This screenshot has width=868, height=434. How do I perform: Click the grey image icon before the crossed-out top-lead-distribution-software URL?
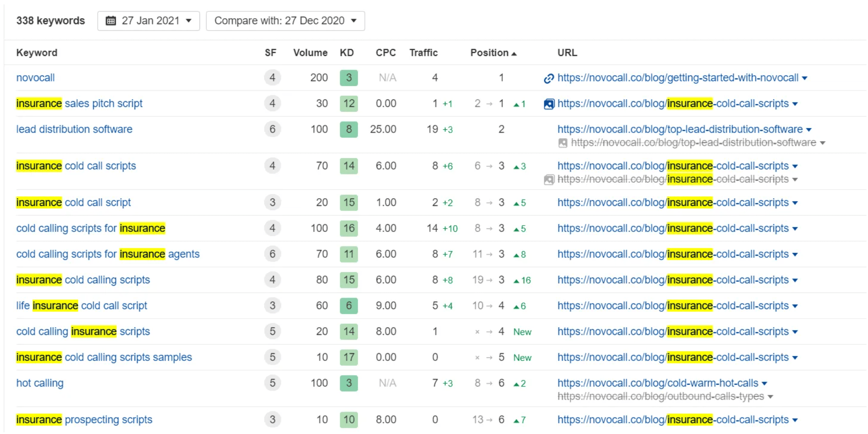point(563,143)
